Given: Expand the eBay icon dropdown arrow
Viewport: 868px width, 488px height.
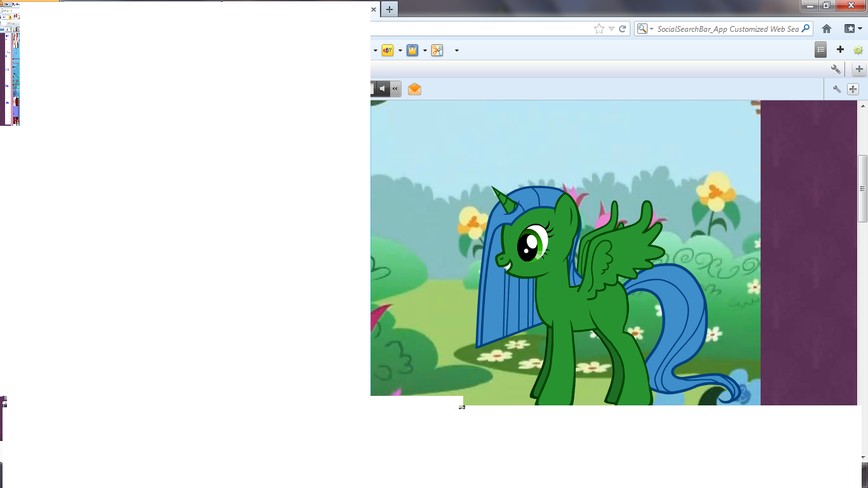Looking at the screenshot, I should point(400,50).
